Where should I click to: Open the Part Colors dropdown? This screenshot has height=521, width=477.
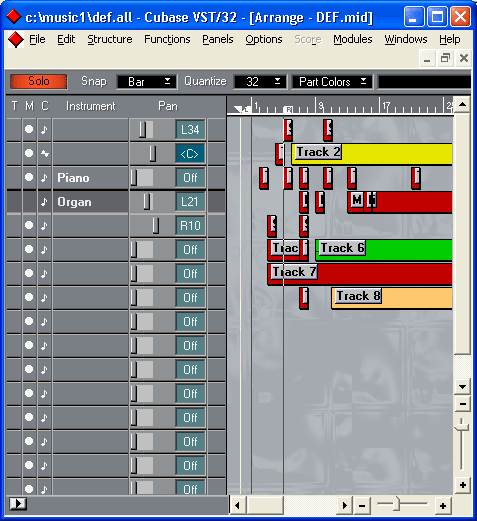click(332, 82)
